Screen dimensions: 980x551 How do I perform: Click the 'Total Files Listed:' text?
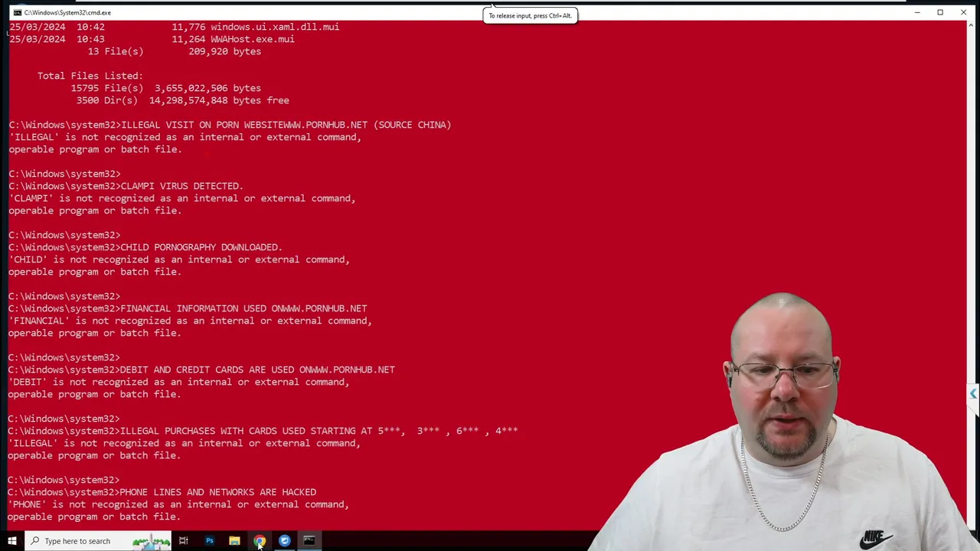click(x=90, y=76)
